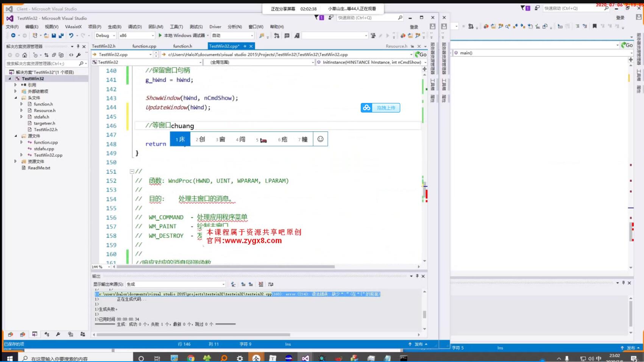644x362 pixels.
Task: Collapse the TestWin32 project node
Action: [x=10, y=78]
